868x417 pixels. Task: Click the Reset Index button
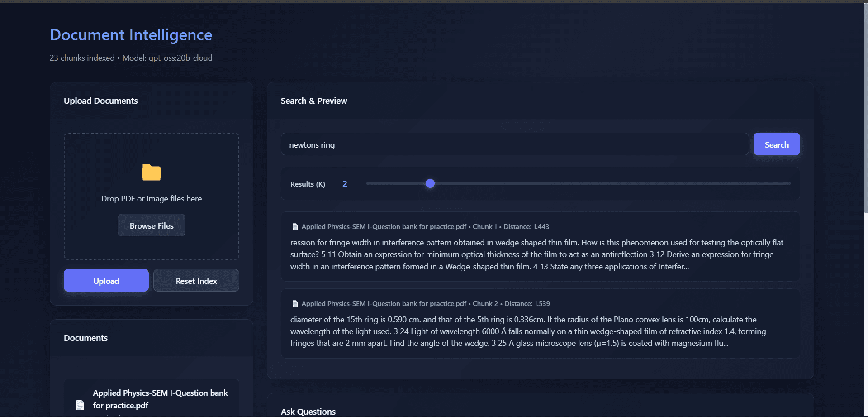pos(196,281)
